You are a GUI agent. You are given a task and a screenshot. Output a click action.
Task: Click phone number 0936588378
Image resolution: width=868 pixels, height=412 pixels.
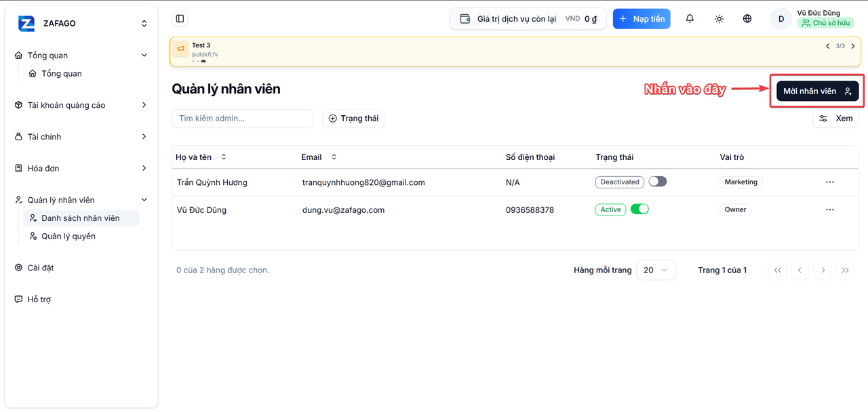(530, 210)
